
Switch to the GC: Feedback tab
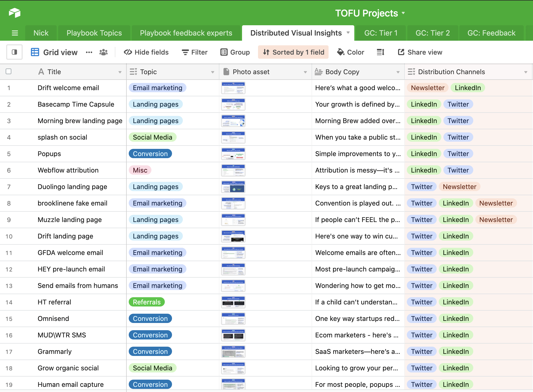point(491,33)
